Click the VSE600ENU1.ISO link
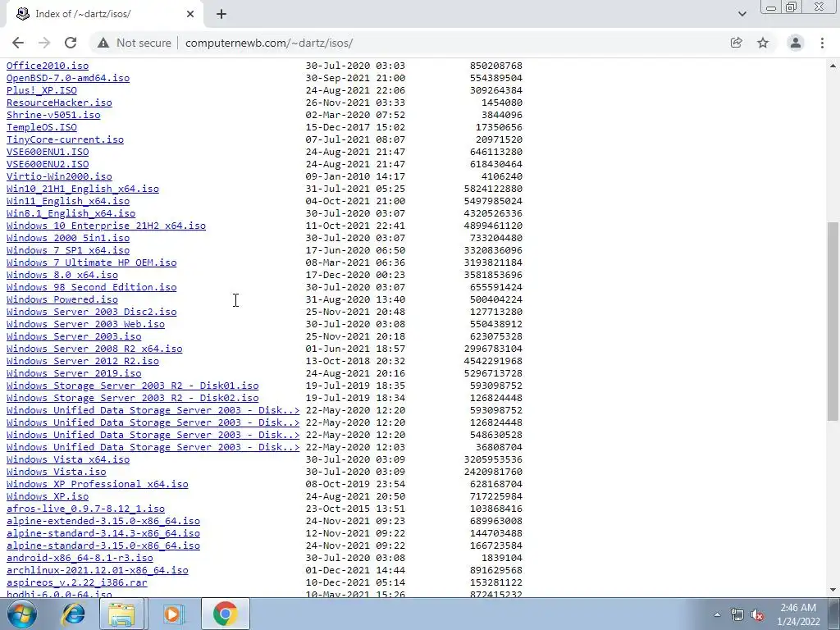The height and width of the screenshot is (630, 840). [48, 152]
